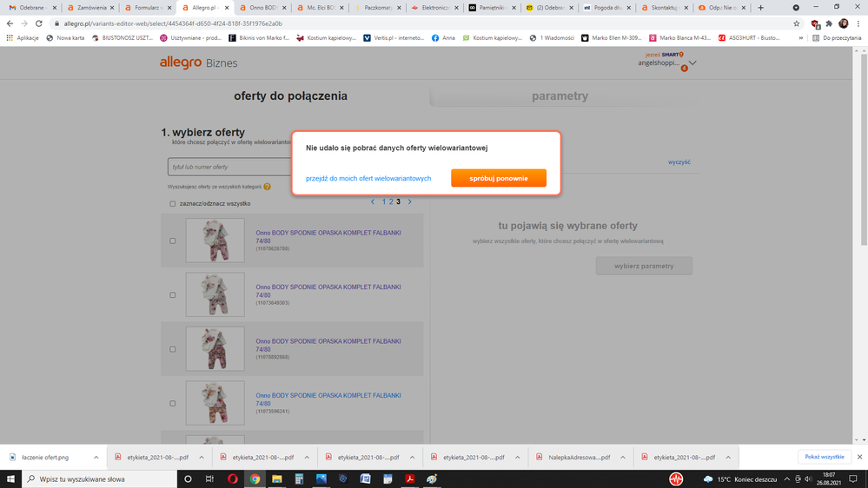Click browser back arrow
Viewport: 868px width, 488px height.
click(10, 23)
